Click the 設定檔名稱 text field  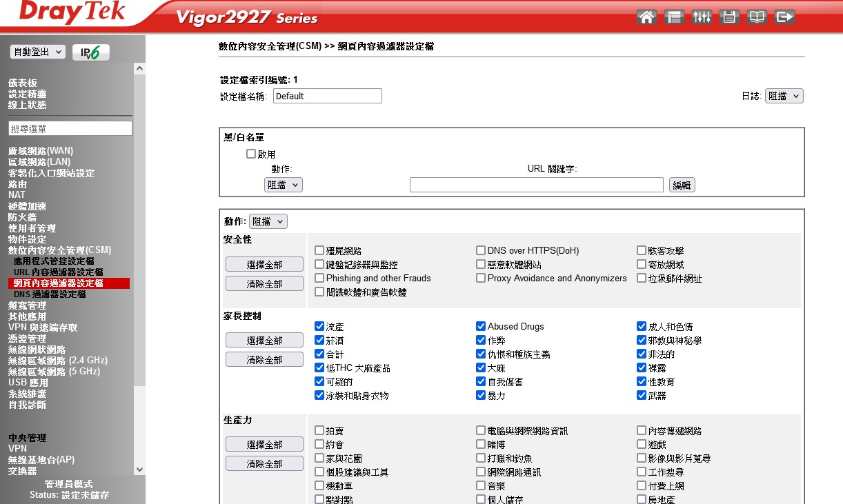[327, 97]
